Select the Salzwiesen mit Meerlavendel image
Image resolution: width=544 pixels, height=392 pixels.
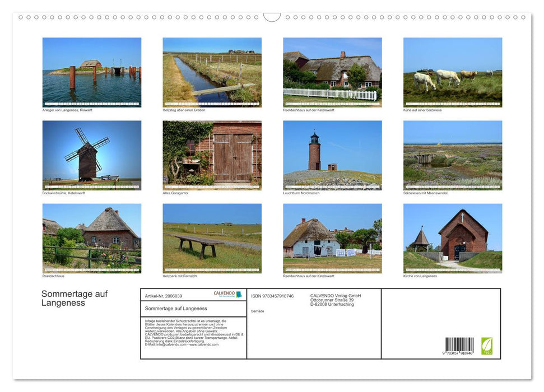click(x=453, y=155)
